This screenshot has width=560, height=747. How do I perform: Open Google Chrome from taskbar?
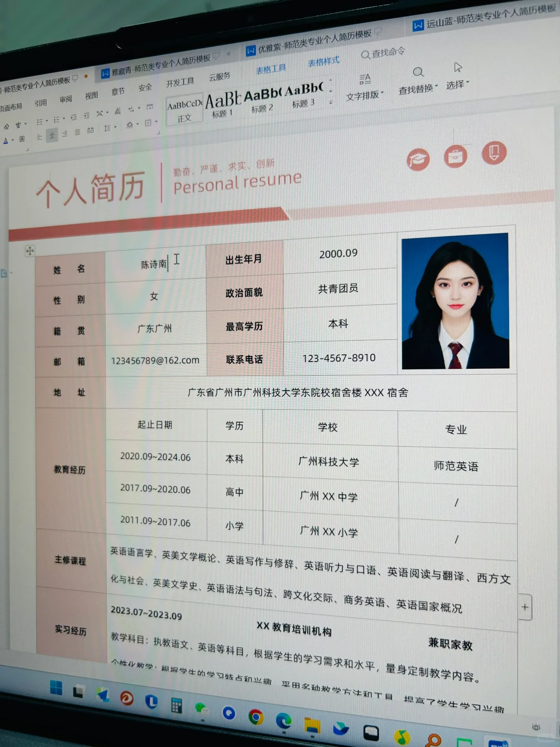point(255,717)
